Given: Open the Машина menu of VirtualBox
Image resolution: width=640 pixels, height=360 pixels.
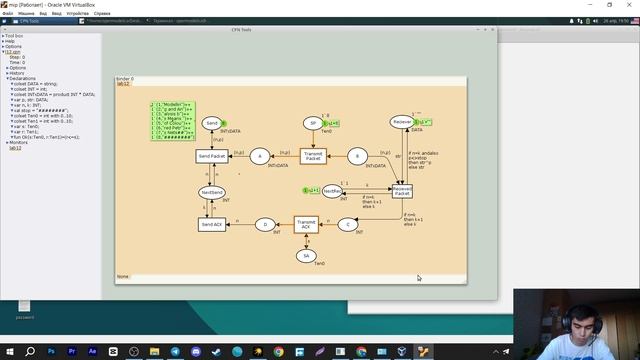Looking at the screenshot, I should [x=26, y=13].
